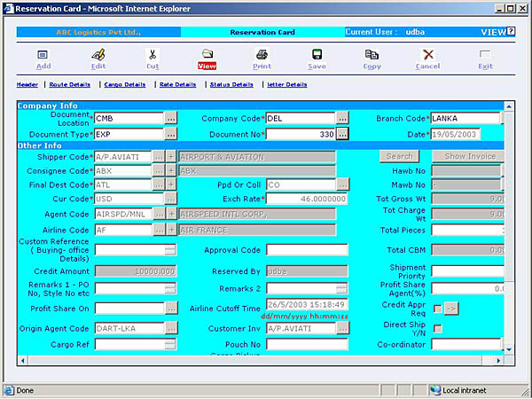Open the help question mark icon
The width and height of the screenshot is (532, 399).
point(511,31)
